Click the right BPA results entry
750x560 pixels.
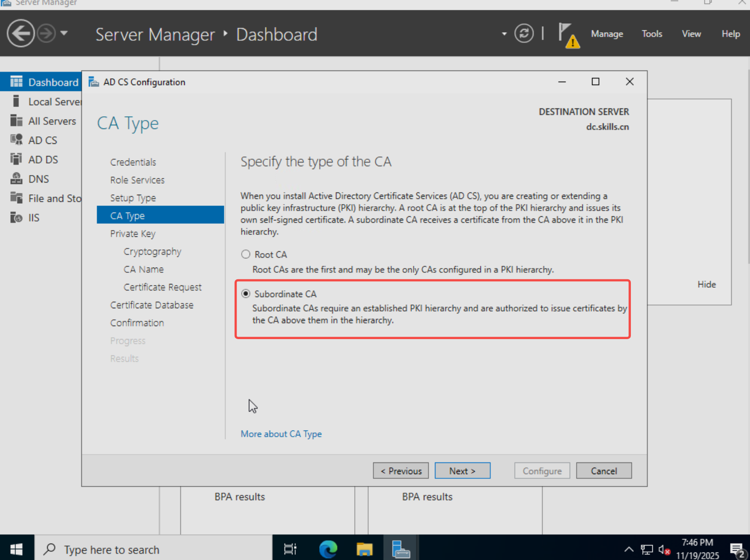427,497
